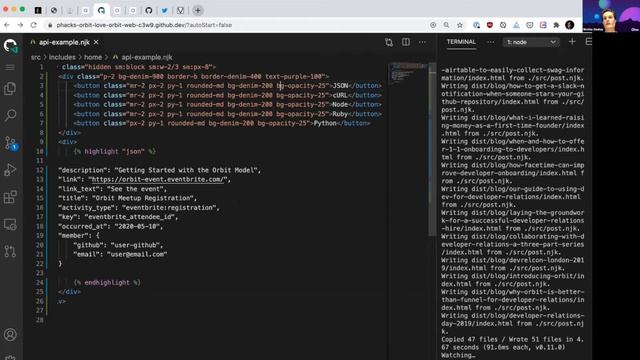This screenshot has width=640, height=360.
Task: Select the api-example.njk editor tab
Action: (64, 42)
